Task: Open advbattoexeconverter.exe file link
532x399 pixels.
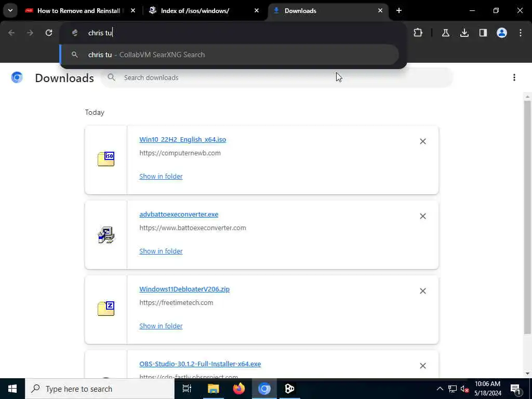Action: (x=179, y=215)
